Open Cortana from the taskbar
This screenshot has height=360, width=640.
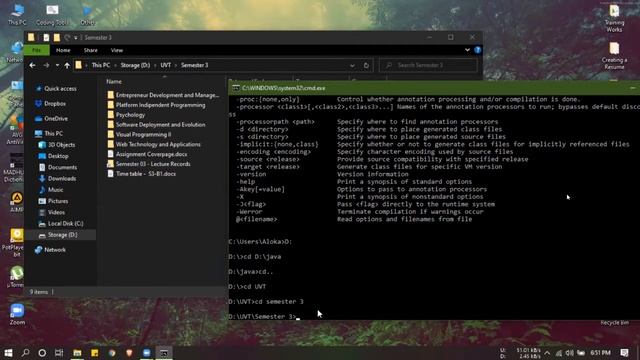[42, 353]
